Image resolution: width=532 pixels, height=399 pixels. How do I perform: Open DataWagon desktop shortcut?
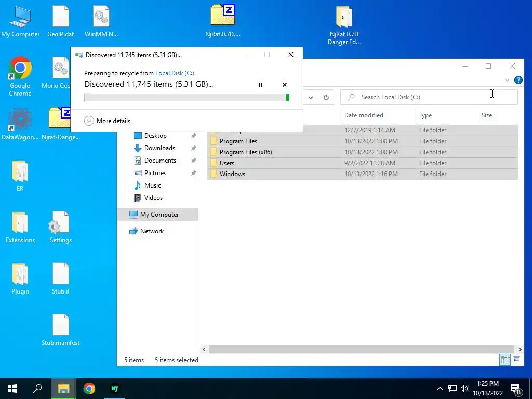pyautogui.click(x=20, y=124)
